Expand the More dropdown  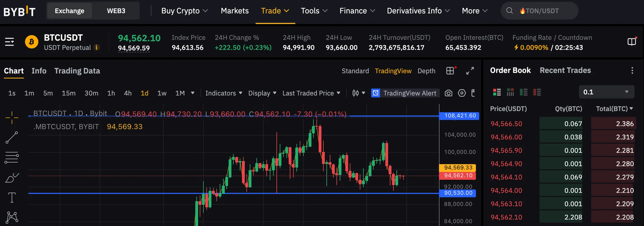point(475,11)
